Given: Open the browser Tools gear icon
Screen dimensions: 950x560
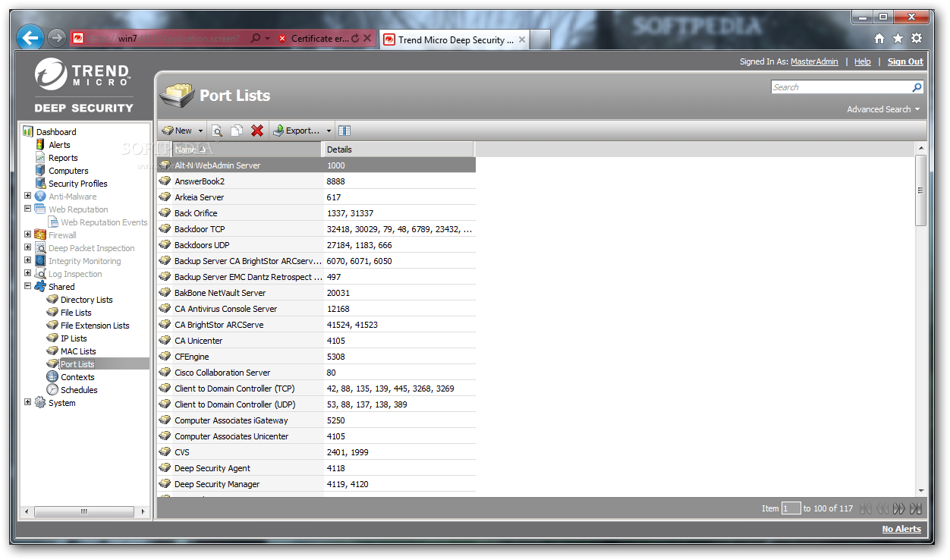Looking at the screenshot, I should [917, 38].
